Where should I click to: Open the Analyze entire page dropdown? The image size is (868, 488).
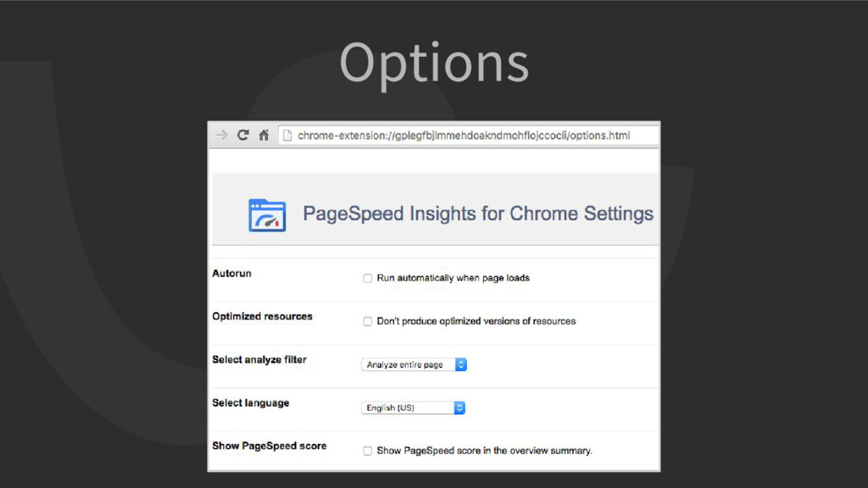414,364
